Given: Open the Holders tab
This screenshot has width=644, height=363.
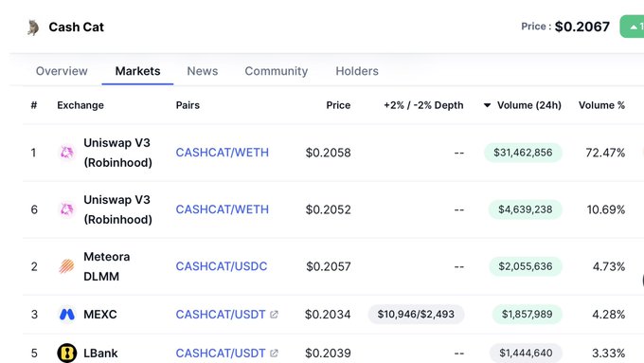Looking at the screenshot, I should 357,71.
